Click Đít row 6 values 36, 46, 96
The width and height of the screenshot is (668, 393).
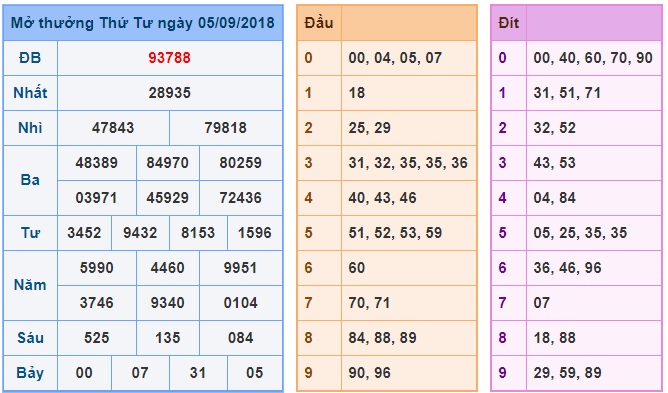pyautogui.click(x=567, y=268)
